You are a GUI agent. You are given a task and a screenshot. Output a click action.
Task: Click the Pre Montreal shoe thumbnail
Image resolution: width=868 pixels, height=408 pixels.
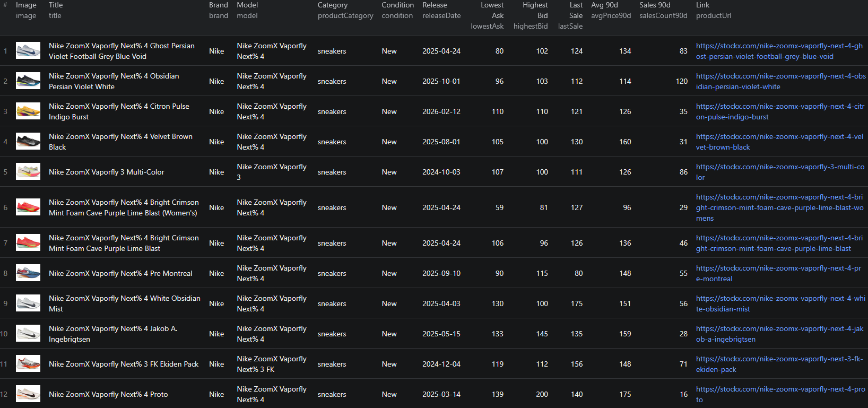coord(28,273)
